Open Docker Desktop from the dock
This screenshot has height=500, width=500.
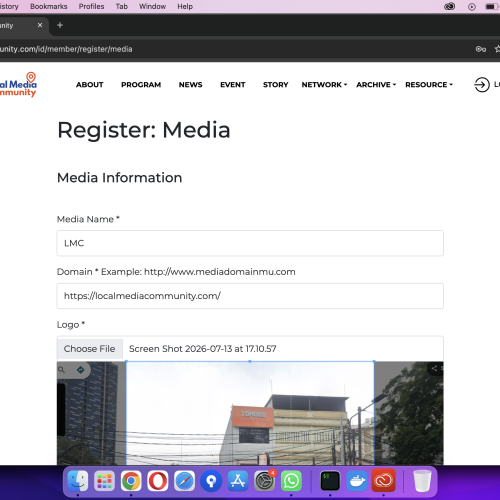tap(357, 481)
